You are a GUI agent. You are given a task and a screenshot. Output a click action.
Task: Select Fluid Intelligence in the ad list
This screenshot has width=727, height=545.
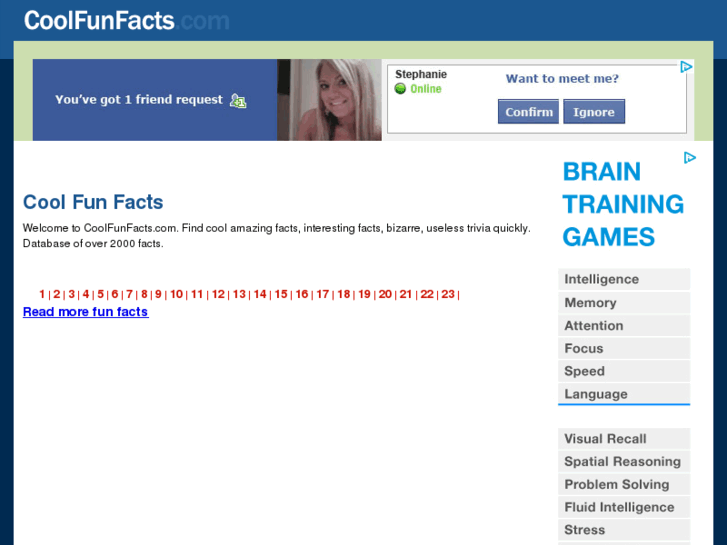click(x=624, y=507)
